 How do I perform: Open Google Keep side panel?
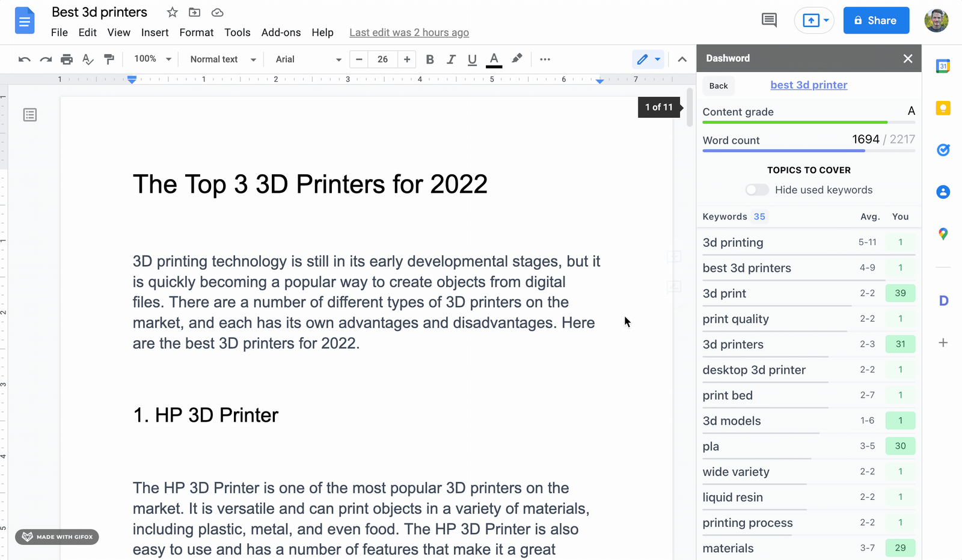[x=943, y=108]
